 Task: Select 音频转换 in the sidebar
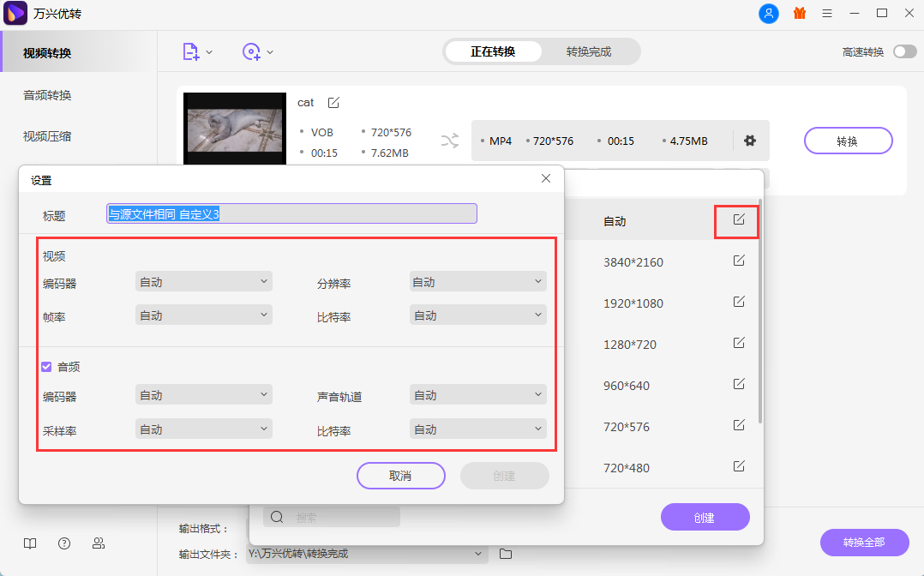click(x=47, y=95)
